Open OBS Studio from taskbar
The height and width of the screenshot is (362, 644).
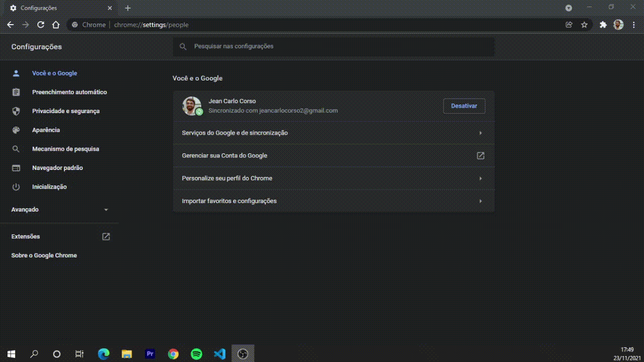tap(243, 354)
